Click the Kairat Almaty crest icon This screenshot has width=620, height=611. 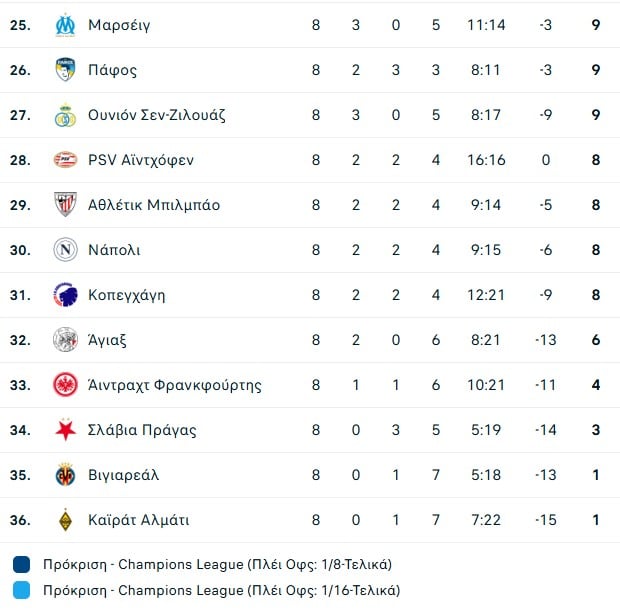pyautogui.click(x=65, y=520)
